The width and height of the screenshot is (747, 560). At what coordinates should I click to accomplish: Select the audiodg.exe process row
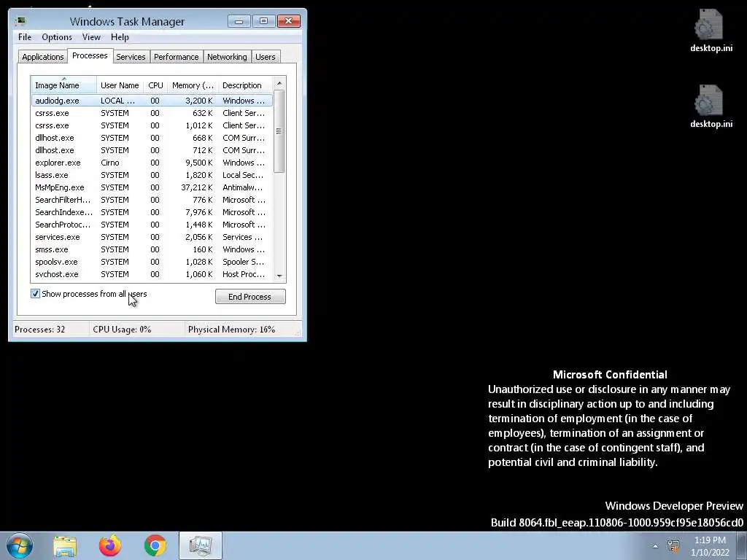point(152,101)
